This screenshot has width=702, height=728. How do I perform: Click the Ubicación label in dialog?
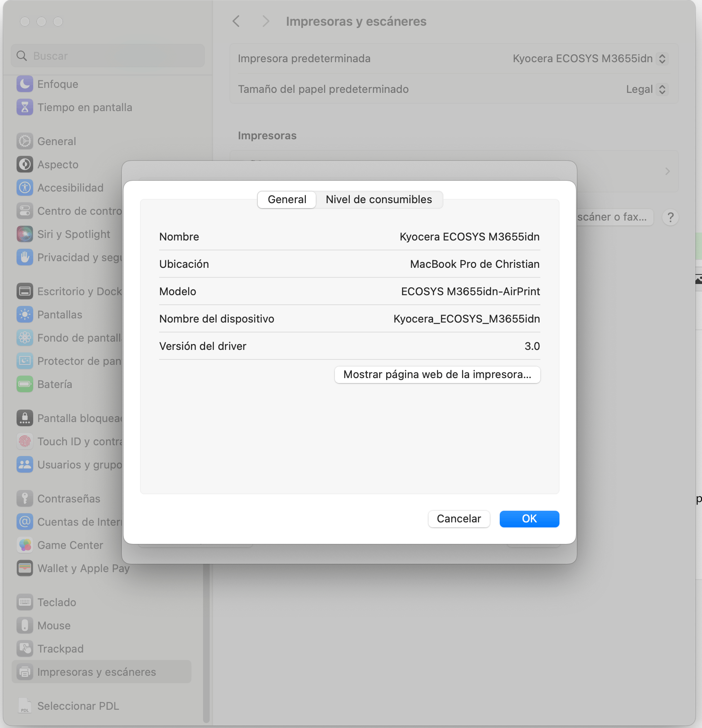pos(184,264)
